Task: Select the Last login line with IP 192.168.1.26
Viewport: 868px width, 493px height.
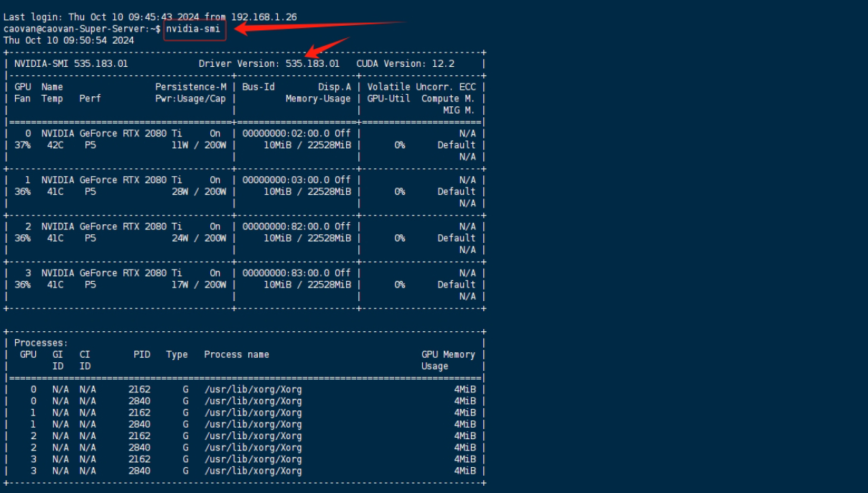Action: [150, 17]
